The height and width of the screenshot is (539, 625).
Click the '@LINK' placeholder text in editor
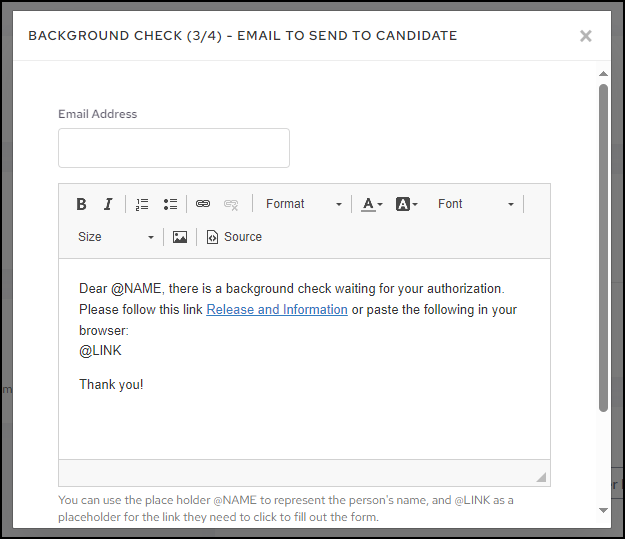(100, 351)
